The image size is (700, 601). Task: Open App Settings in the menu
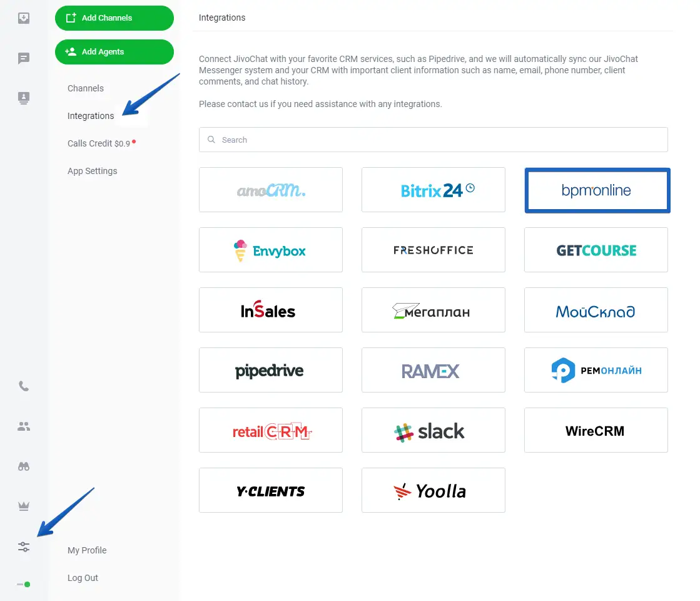click(x=93, y=171)
